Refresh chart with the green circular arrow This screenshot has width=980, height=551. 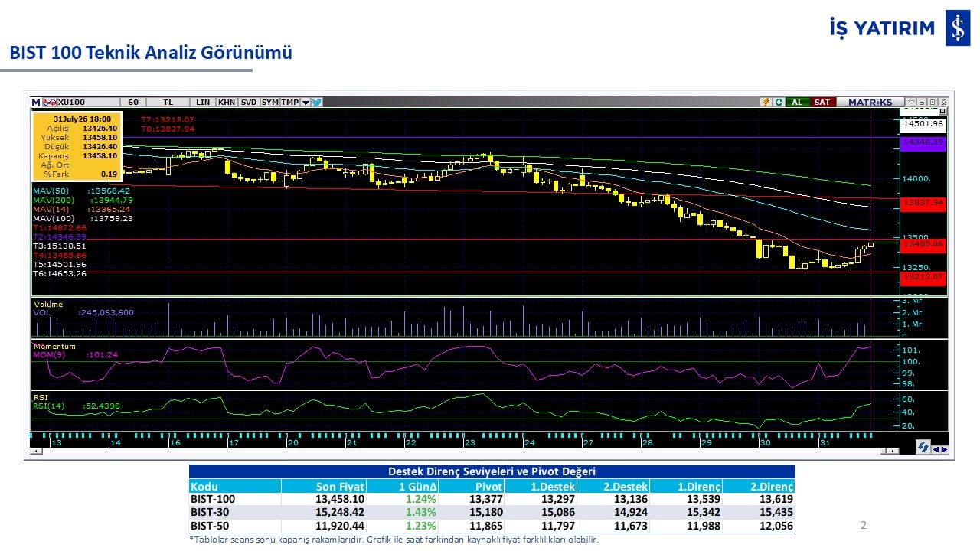pyautogui.click(x=779, y=102)
